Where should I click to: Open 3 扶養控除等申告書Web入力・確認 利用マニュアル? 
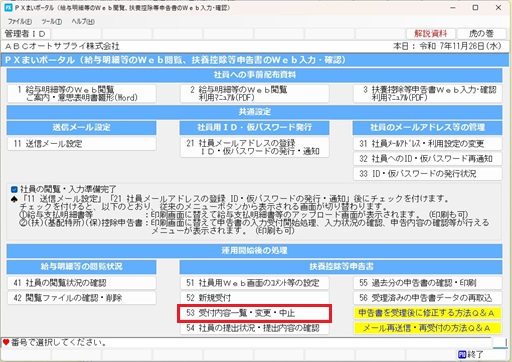pyautogui.click(x=428, y=93)
